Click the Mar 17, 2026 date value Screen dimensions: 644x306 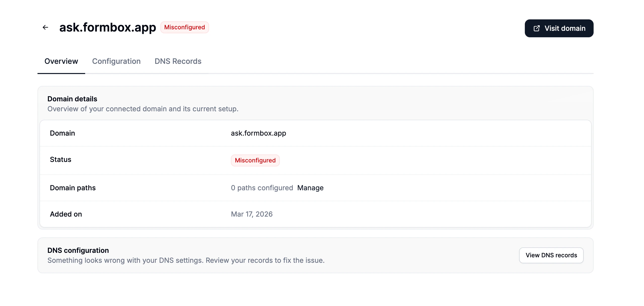click(x=251, y=214)
